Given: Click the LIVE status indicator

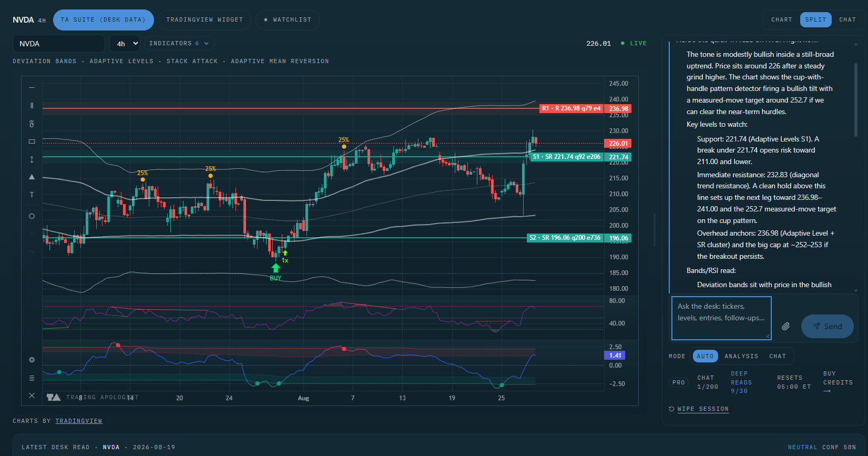Looking at the screenshot, I should pos(634,44).
